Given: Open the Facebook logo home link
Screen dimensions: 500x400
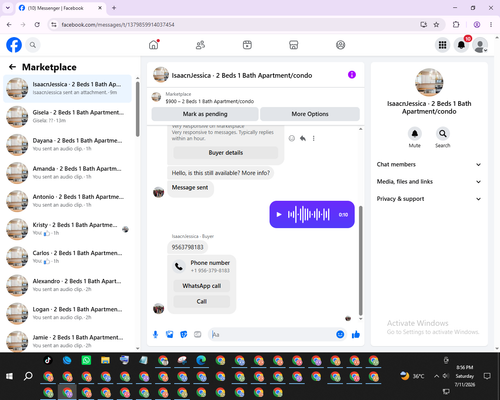Looking at the screenshot, I should [x=14, y=45].
